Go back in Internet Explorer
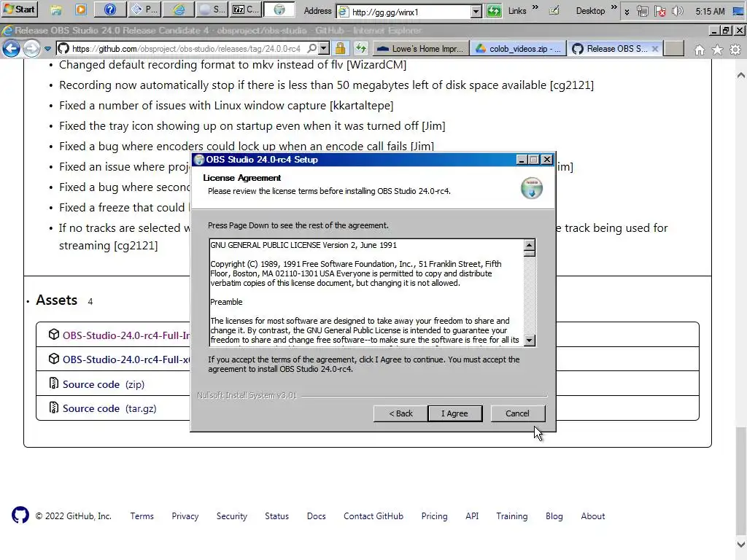 (11, 49)
